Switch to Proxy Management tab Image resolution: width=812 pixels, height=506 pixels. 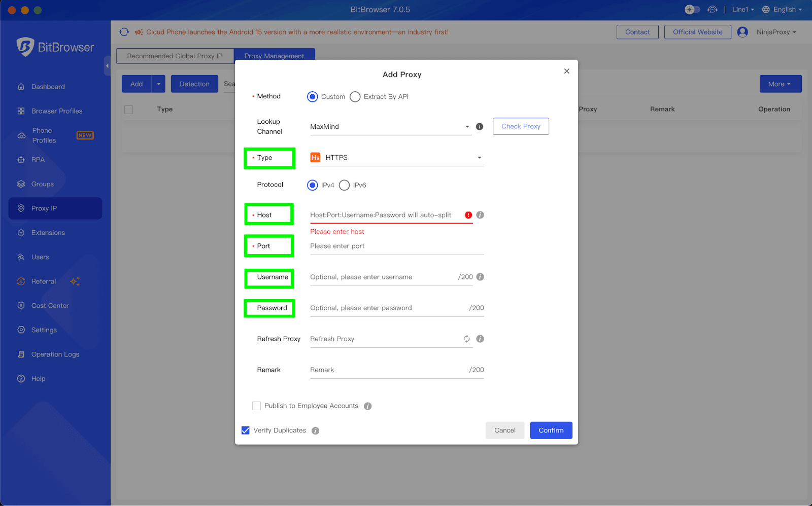[x=275, y=56]
